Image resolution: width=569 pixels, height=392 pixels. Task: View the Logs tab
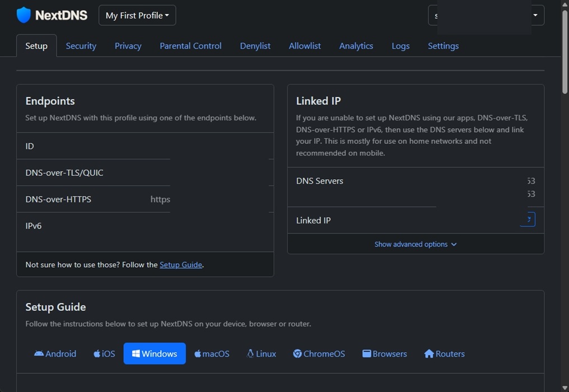pos(400,45)
